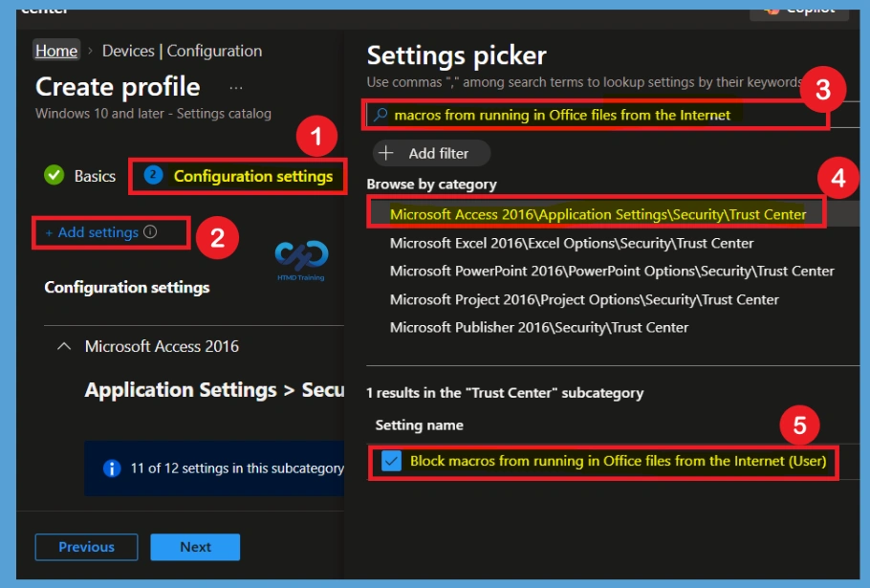Select Microsoft Publisher 2016 Trust Center category
Image resolution: width=870 pixels, height=588 pixels.
(539, 327)
